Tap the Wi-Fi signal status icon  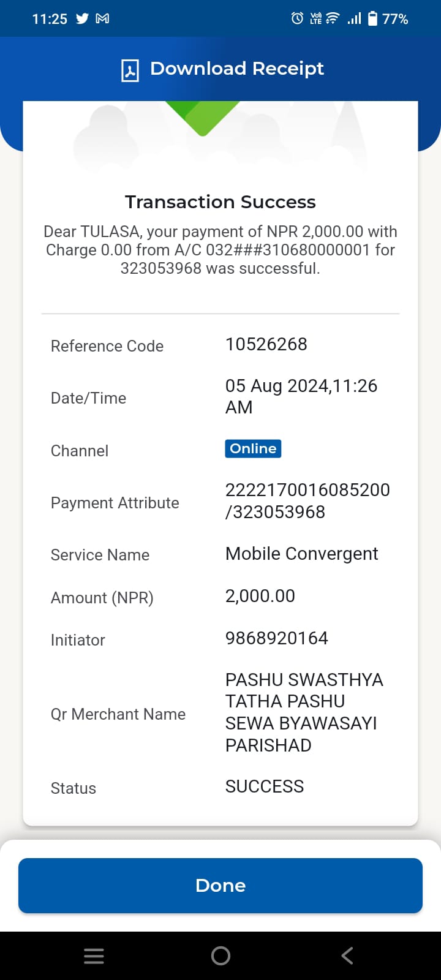pos(333,18)
